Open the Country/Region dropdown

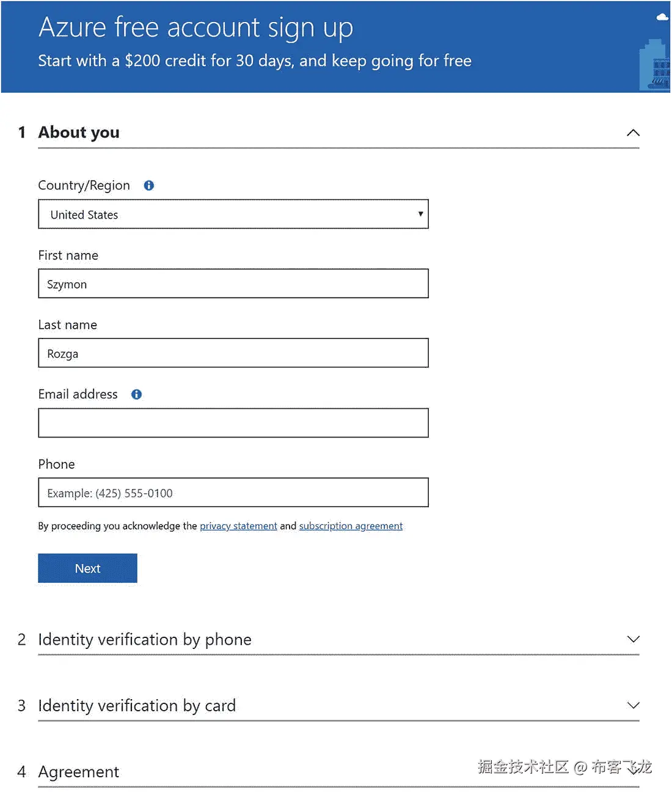pos(233,214)
